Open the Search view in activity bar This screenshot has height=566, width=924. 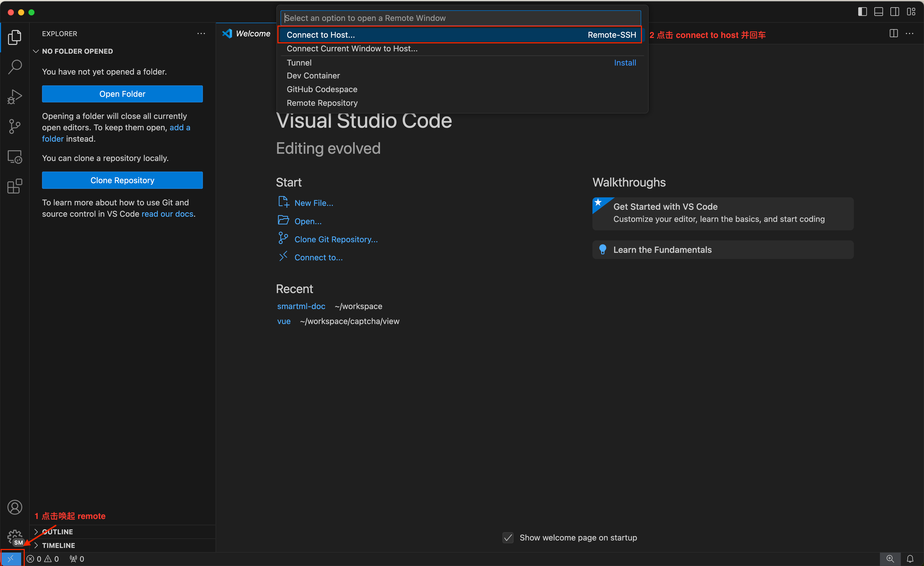point(15,67)
